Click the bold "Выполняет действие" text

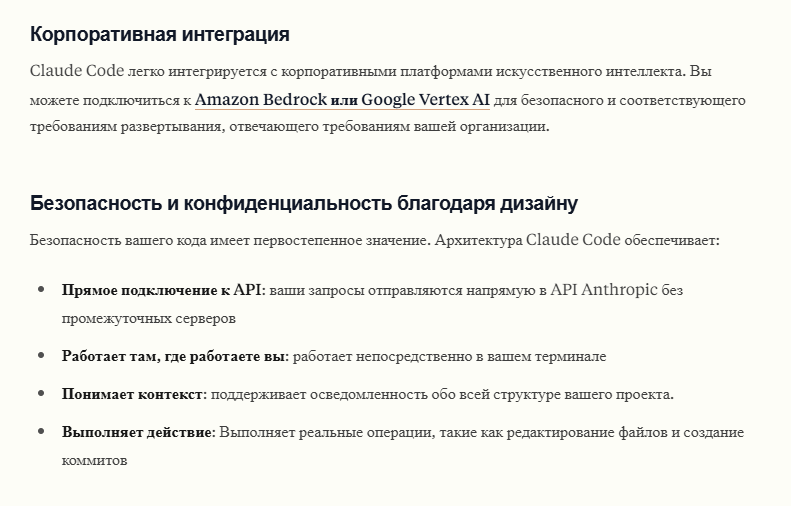(x=137, y=432)
